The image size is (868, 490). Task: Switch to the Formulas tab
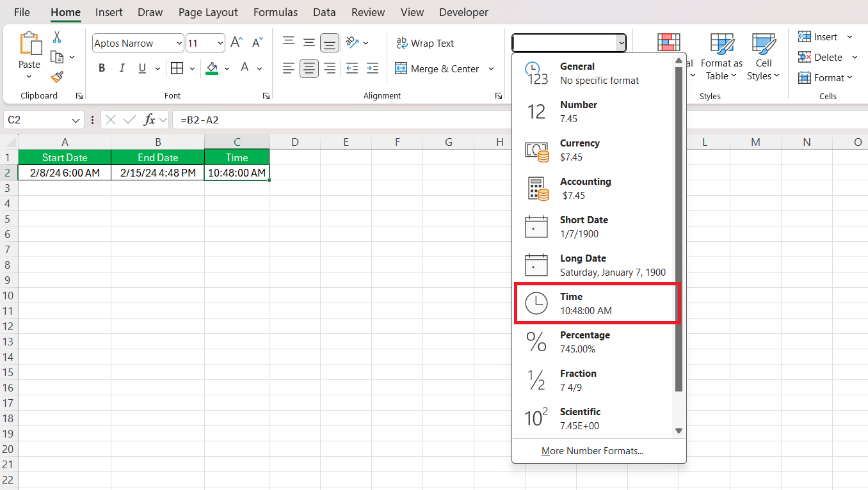click(x=275, y=12)
